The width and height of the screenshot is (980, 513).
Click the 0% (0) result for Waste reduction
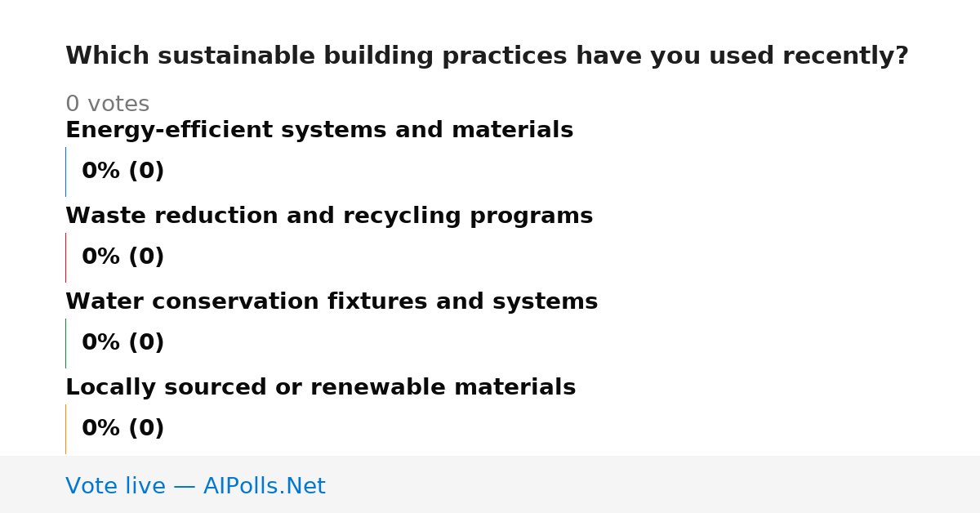pos(122,257)
